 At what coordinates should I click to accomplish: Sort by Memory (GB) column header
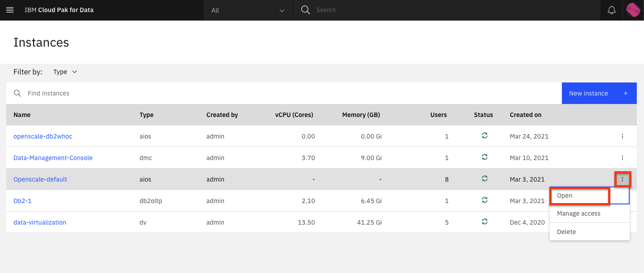click(361, 115)
